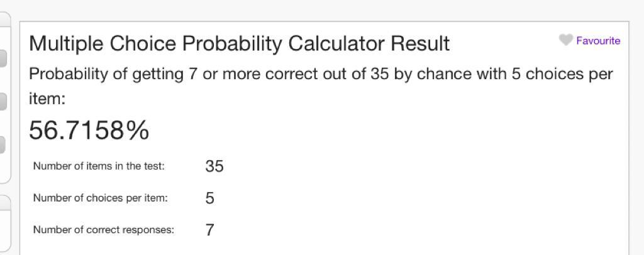Click the 56.7158% probability result
This screenshot has height=255, width=644.
89,131
